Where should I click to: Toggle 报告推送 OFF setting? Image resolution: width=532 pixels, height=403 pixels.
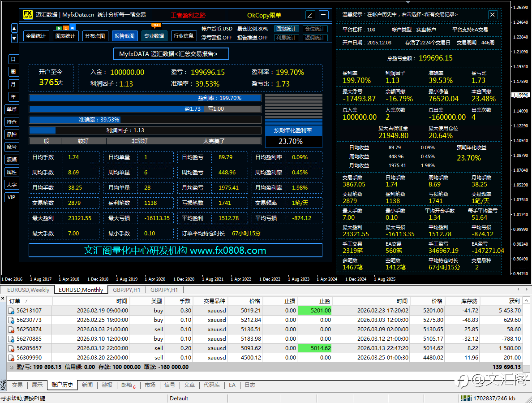[253, 38]
